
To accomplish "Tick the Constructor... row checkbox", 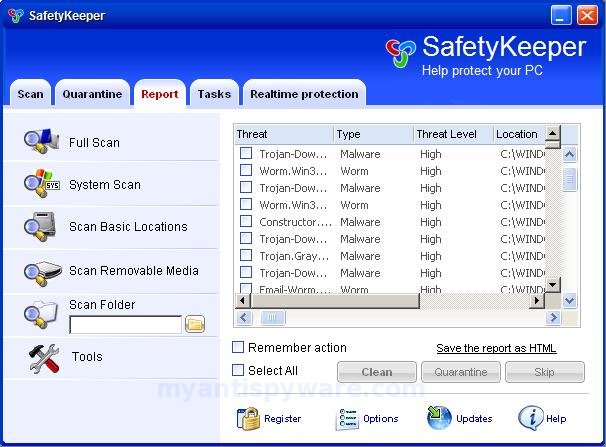I will point(246,221).
